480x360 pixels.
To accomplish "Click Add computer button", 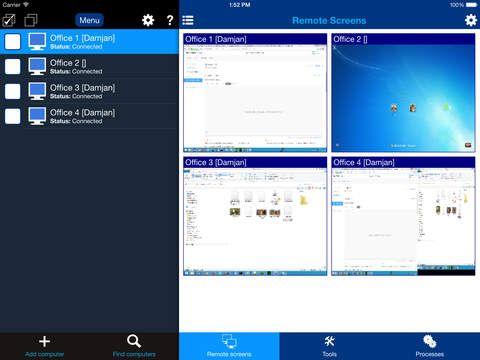I will pos(44,346).
